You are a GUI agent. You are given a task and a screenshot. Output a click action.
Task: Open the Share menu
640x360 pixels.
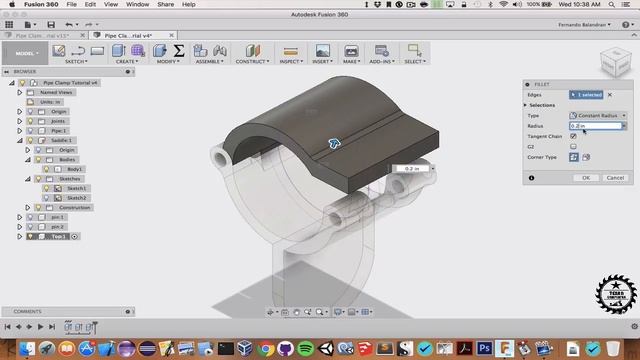(x=165, y=4)
